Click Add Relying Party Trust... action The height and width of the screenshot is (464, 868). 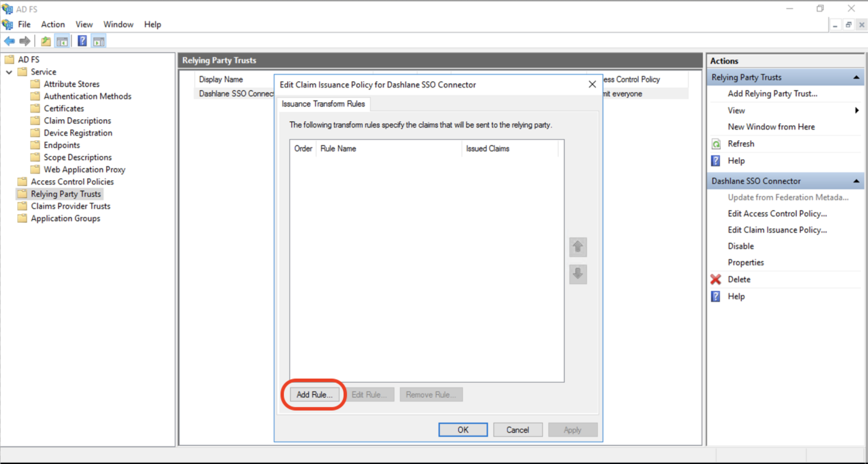tap(772, 94)
